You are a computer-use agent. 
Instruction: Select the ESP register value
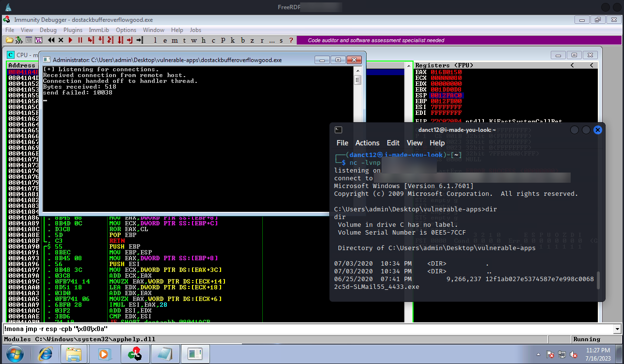pos(446,95)
